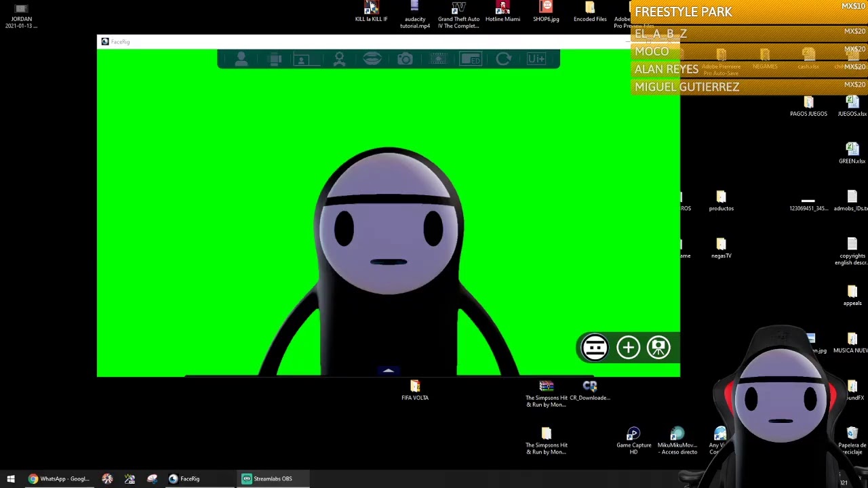Open the Windows Start menu
The width and height of the screenshot is (868, 488).
click(x=11, y=479)
